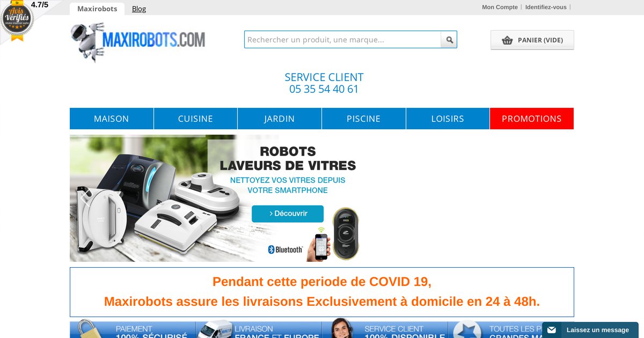Click the Identifiez-vous link
This screenshot has width=644, height=338.
pos(546,7)
